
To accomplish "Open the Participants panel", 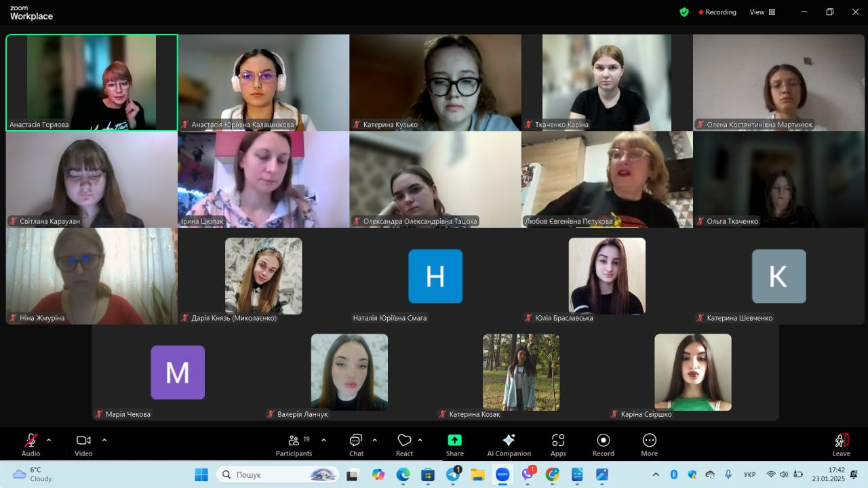I will (294, 445).
